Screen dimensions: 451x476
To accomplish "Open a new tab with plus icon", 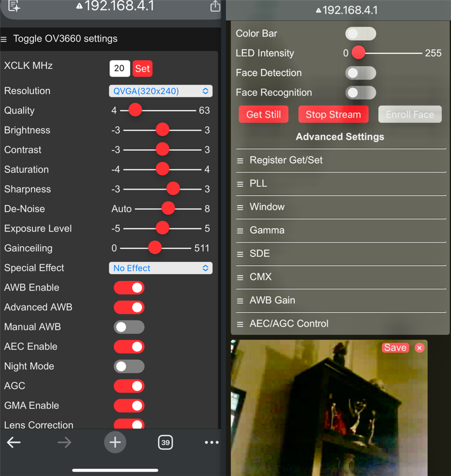I will pyautogui.click(x=115, y=442).
